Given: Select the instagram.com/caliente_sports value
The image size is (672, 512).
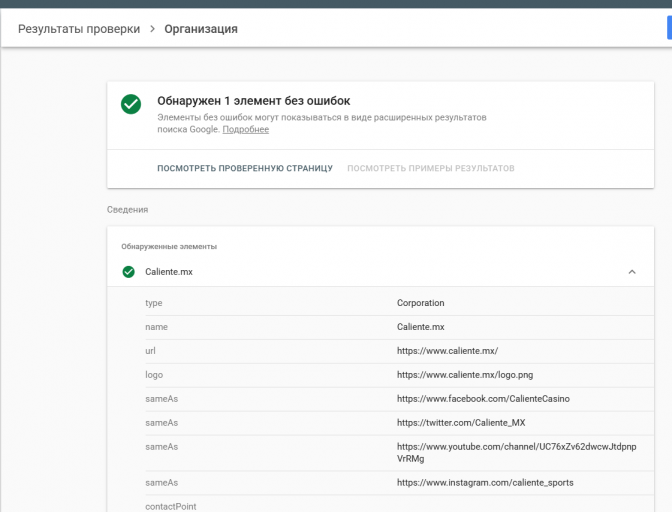Looking at the screenshot, I should pyautogui.click(x=485, y=483).
